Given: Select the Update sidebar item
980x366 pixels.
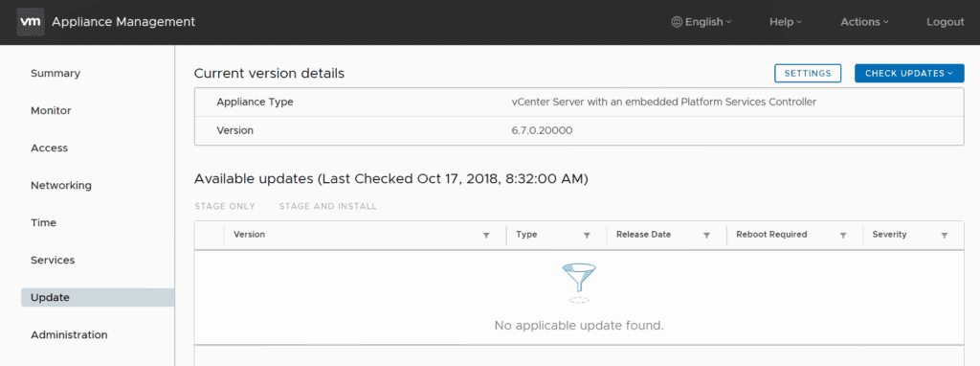Looking at the screenshot, I should (x=98, y=297).
